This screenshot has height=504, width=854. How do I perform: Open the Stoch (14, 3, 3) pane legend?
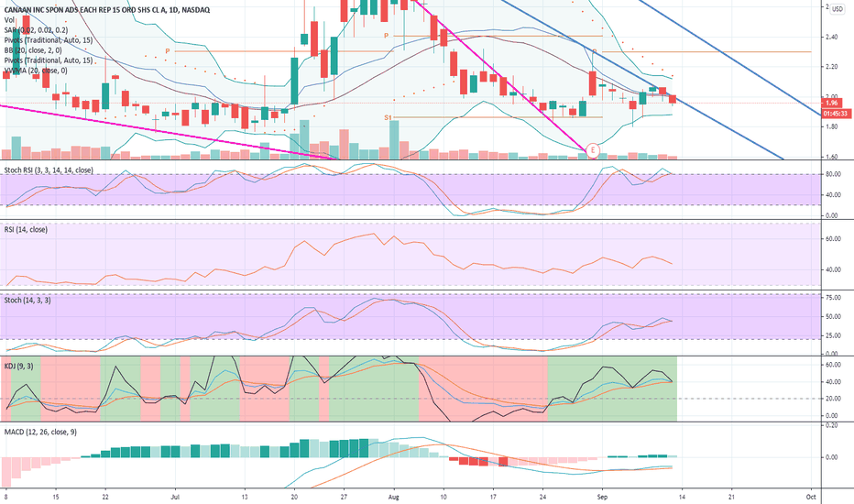pos(27,301)
